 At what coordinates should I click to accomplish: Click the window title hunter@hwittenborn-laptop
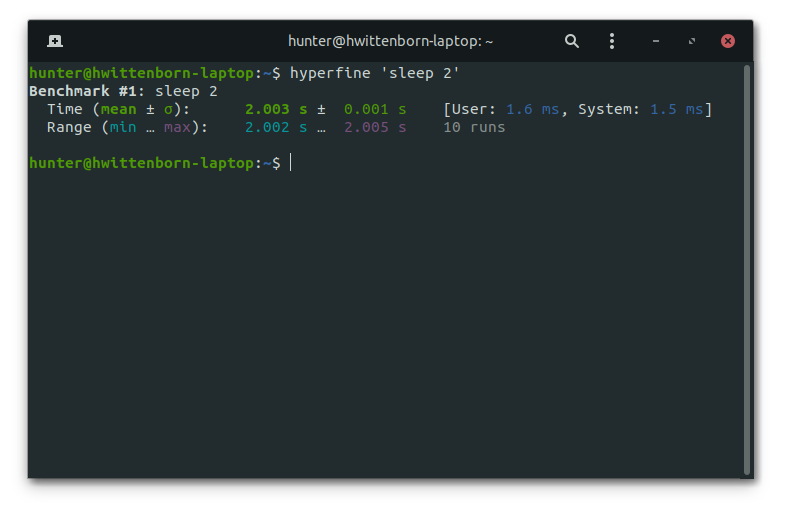pyautogui.click(x=390, y=41)
